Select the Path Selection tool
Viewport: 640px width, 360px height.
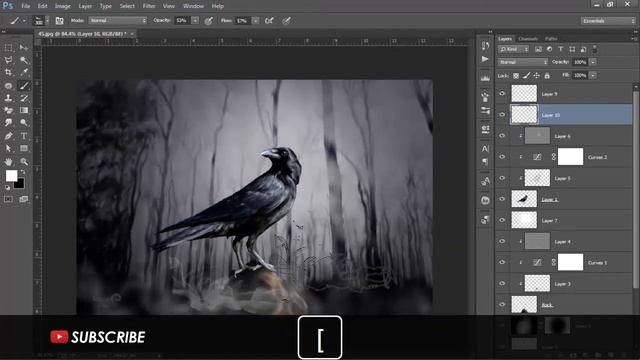pos(8,148)
